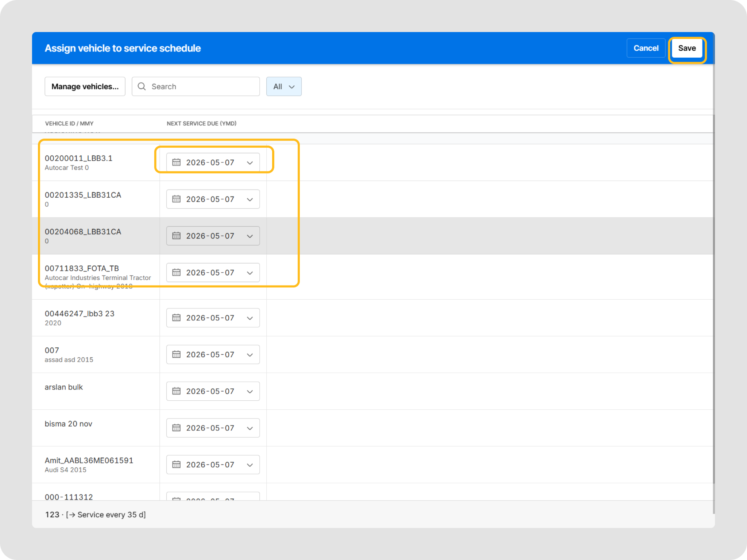Open Manage vehicles... button
The height and width of the screenshot is (560, 747).
[x=85, y=86]
